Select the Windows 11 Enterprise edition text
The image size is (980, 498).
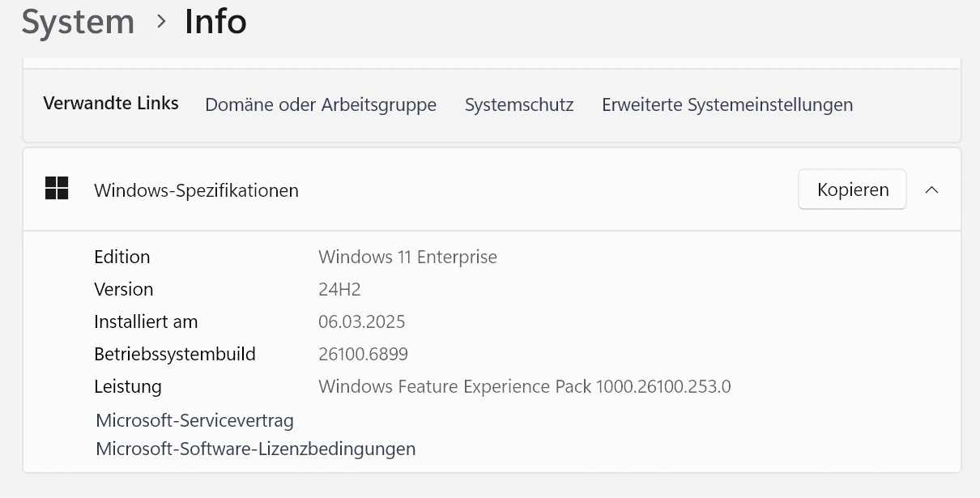[407, 257]
